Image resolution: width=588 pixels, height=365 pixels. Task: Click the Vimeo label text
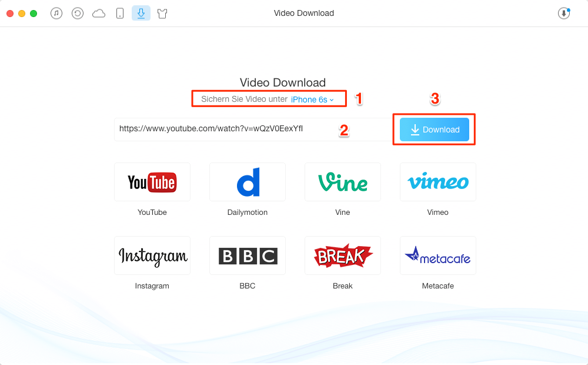pyautogui.click(x=438, y=212)
